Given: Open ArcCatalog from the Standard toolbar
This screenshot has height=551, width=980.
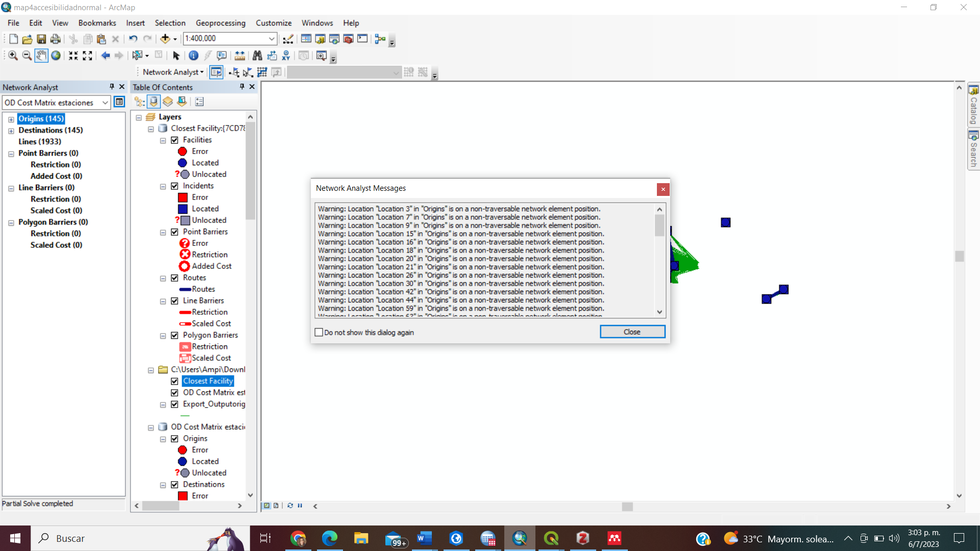Looking at the screenshot, I should 320,38.
